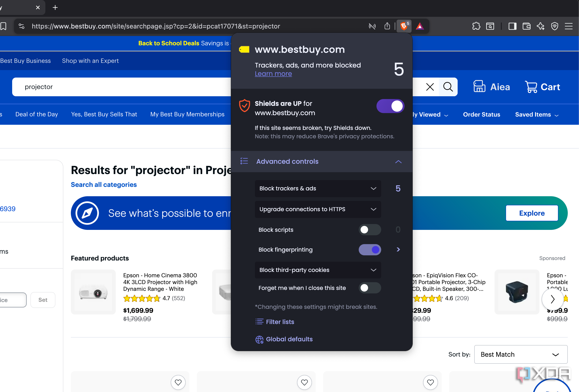Open Global defaults link
This screenshot has width=579, height=392.
(x=284, y=339)
